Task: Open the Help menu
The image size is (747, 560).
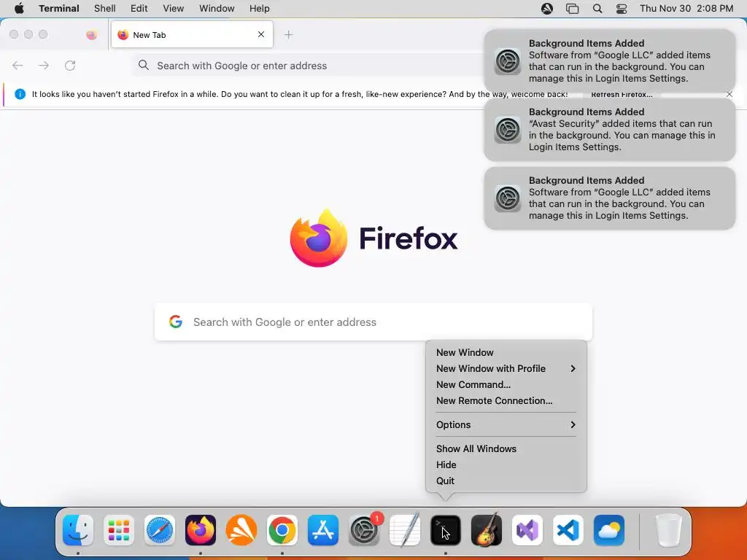Action: click(260, 8)
